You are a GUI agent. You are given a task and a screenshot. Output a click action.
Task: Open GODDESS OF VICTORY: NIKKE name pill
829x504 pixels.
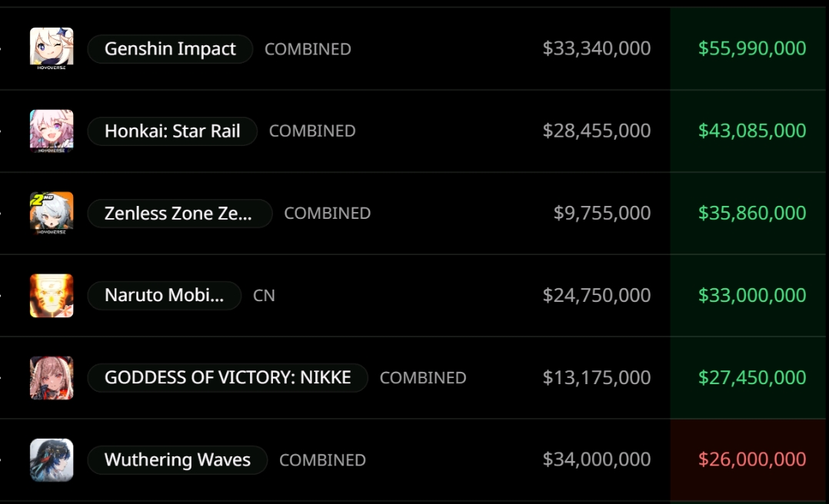[x=228, y=378]
